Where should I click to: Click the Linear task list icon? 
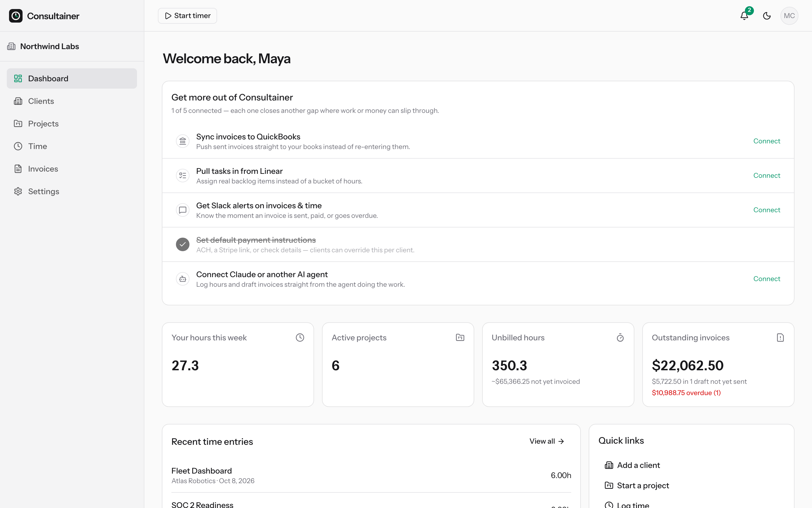182,175
